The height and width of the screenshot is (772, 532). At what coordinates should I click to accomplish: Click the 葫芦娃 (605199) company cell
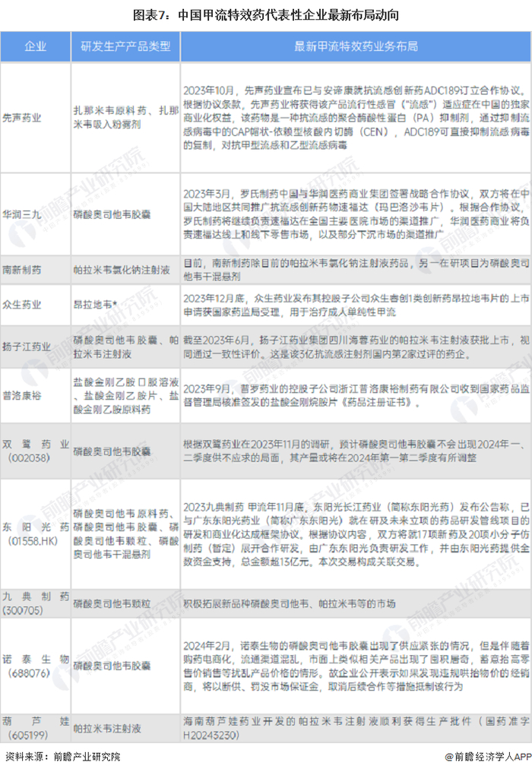(36, 728)
